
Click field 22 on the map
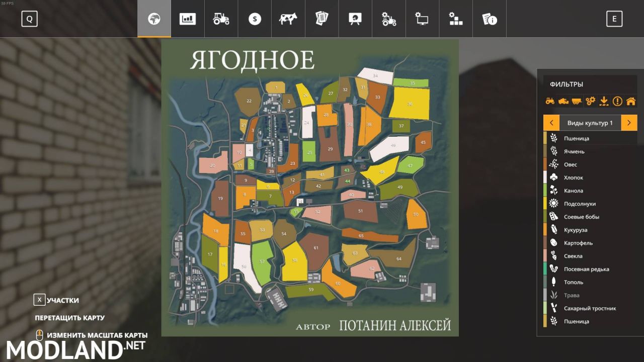[x=249, y=101]
